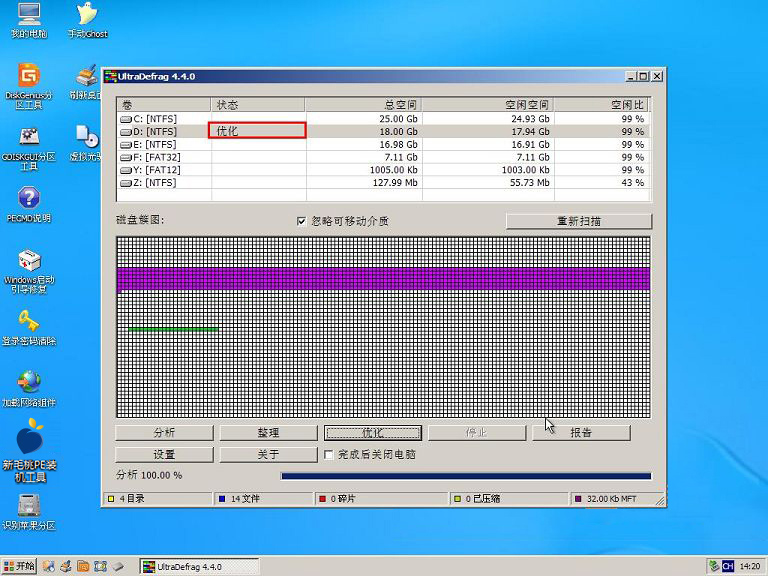This screenshot has width=768, height=576.
Task: Launch 手动Ghost desktop icon
Action: click(87, 20)
